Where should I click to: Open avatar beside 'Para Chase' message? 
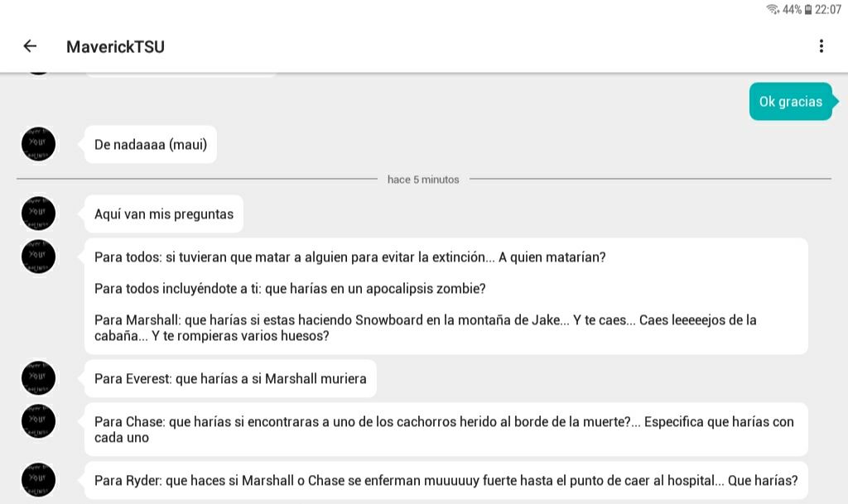[x=38, y=420]
